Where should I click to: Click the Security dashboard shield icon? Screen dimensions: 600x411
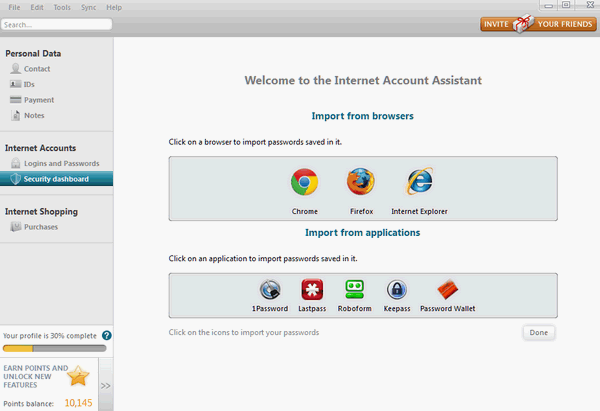tap(15, 179)
